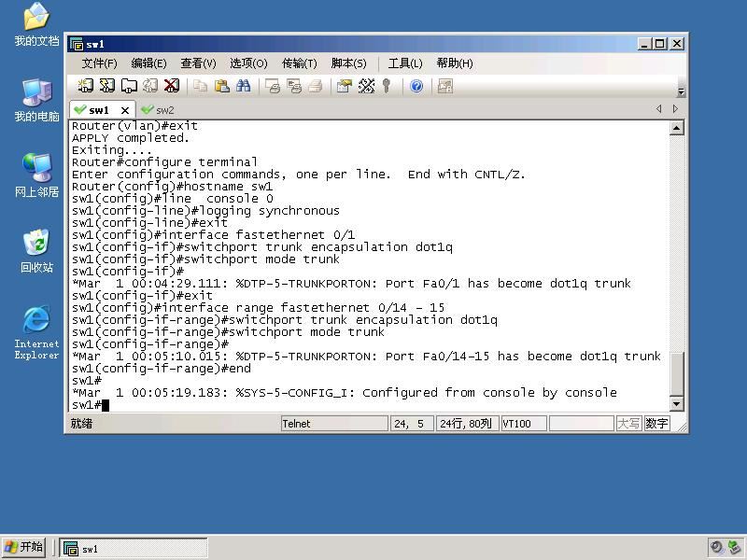Viewport: 747px width, 560px height.
Task: Click the Find binoculars icon
Action: pos(243,86)
